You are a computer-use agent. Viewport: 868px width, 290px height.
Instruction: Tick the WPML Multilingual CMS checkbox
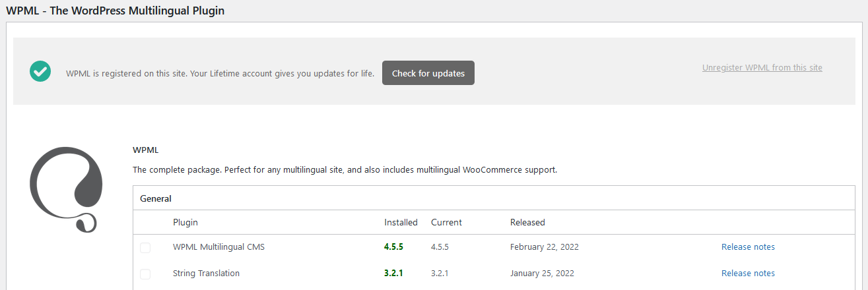145,248
